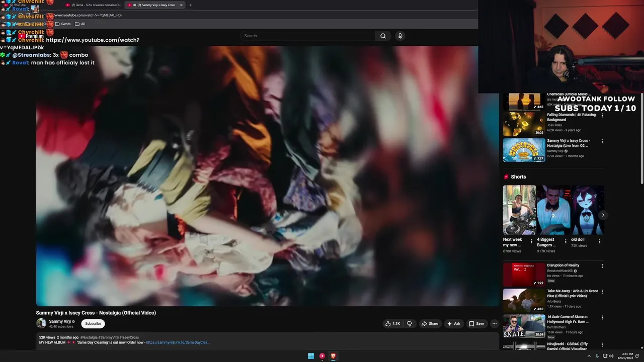Open the Disruption of Reality thumbnail
The width and height of the screenshot is (644, 362).
click(x=524, y=275)
